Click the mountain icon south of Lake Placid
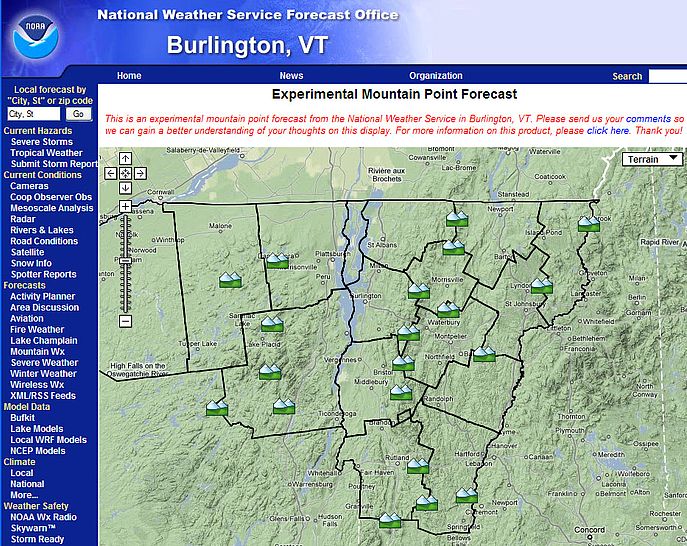 [x=270, y=372]
